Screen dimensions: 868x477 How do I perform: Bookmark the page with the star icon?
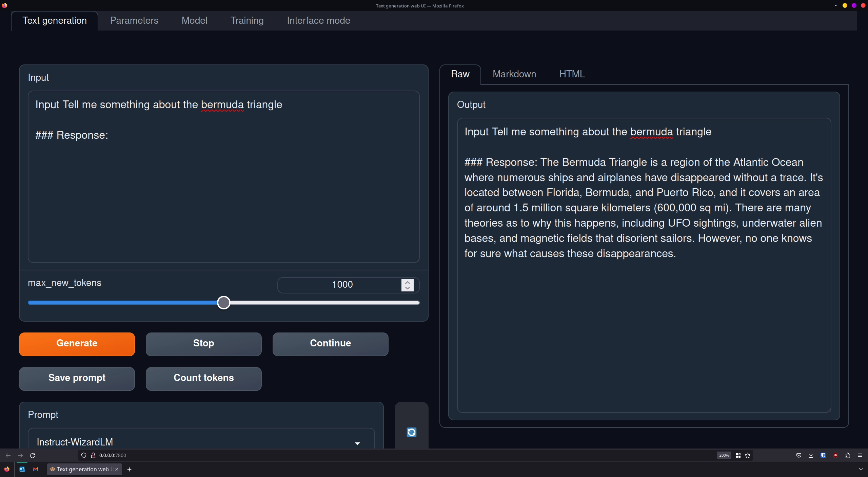[748, 455]
